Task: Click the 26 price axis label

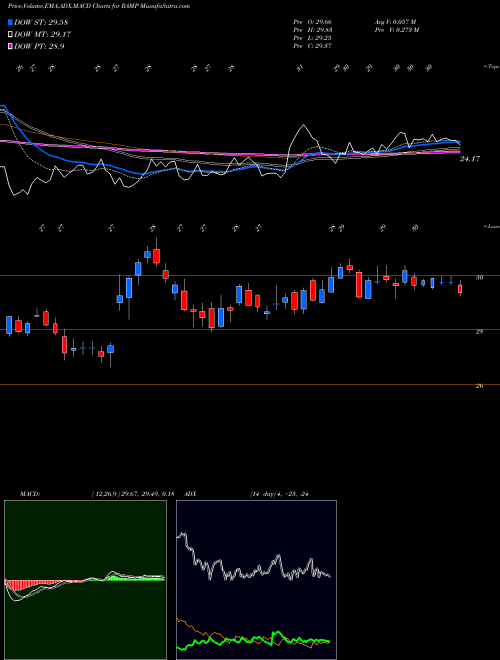Action: [479, 386]
